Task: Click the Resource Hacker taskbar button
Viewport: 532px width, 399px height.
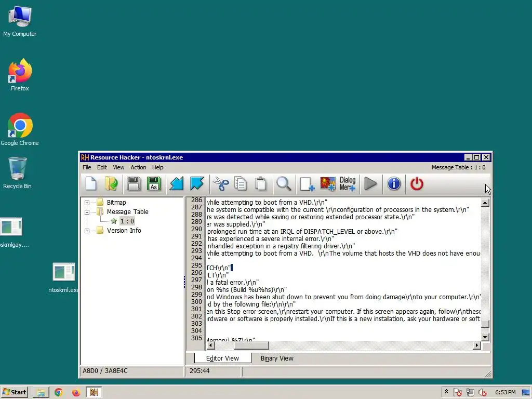Action: coord(94,393)
